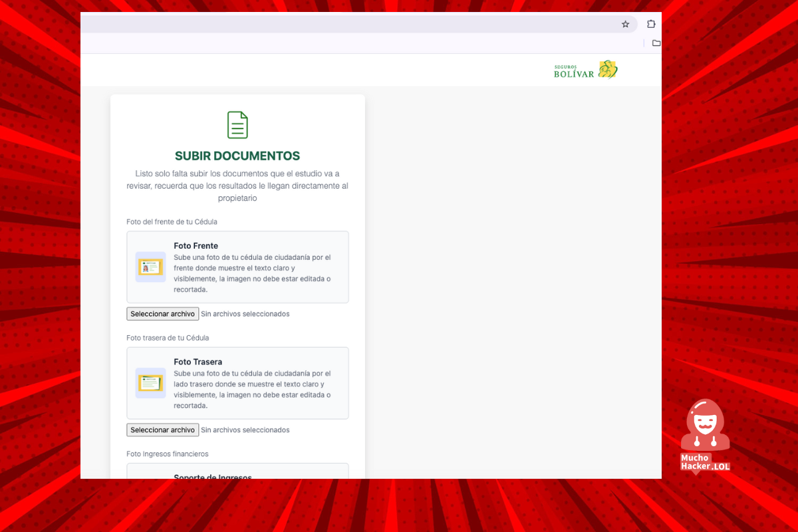This screenshot has height=532, width=798.
Task: Click 'Sin archivos seleccionados' under Foto Frente
Action: click(245, 314)
